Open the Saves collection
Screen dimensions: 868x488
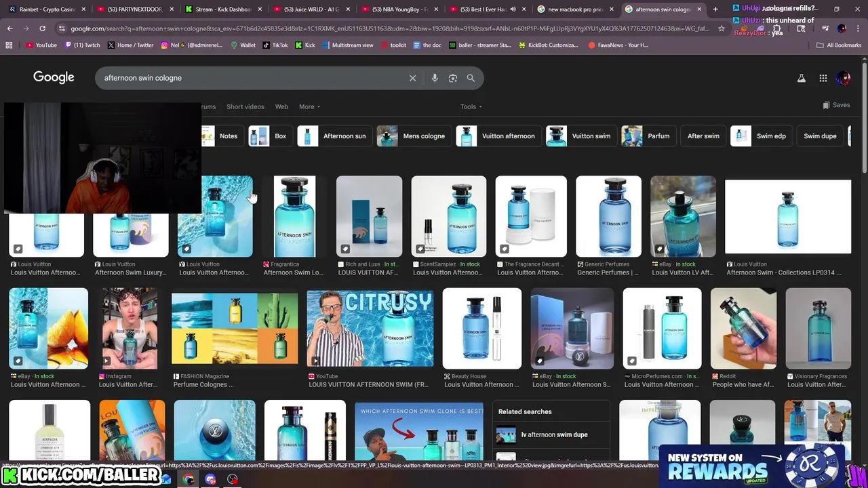(x=836, y=105)
